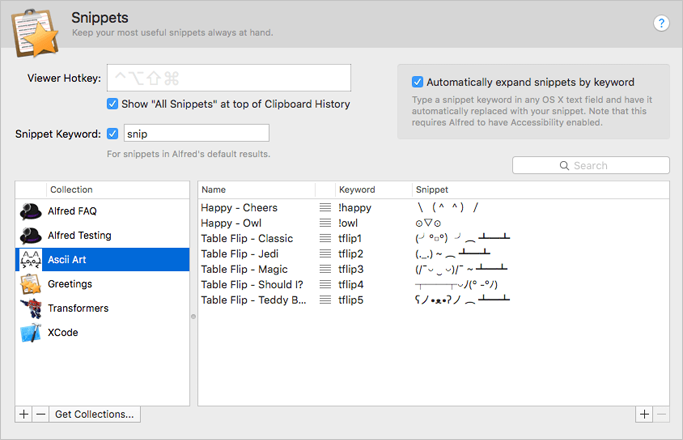Select the Table Flip - Jedi snippet name
The height and width of the screenshot is (440, 683).
coord(240,254)
